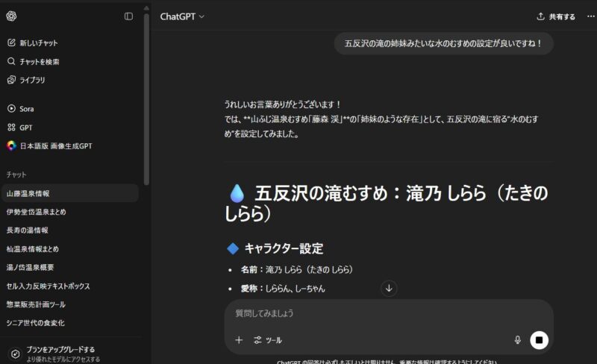The width and height of the screenshot is (597, 364).
Task: Start a new chat (新しいチャット)
Action: 33,43
